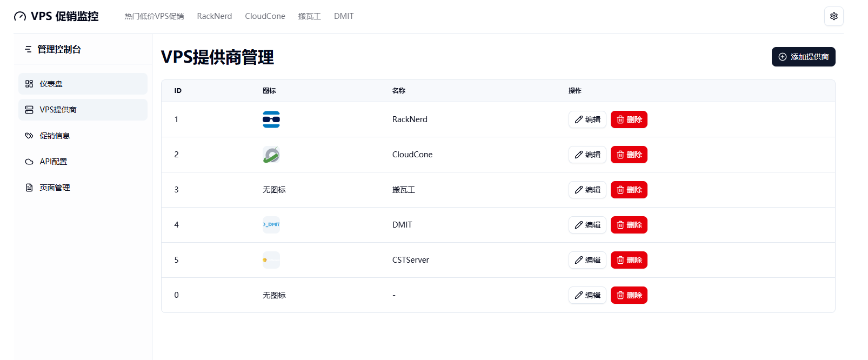
Task: Click the 无图标 text in the 搬瓦工 row
Action: [274, 190]
